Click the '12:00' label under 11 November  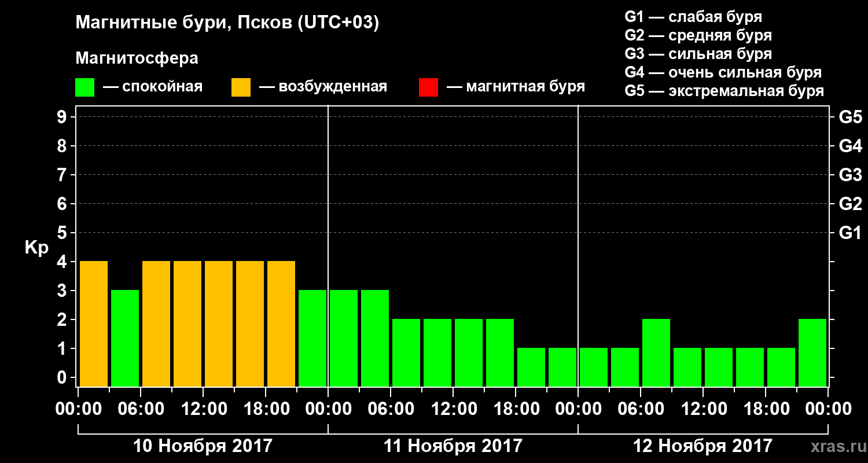click(x=453, y=409)
